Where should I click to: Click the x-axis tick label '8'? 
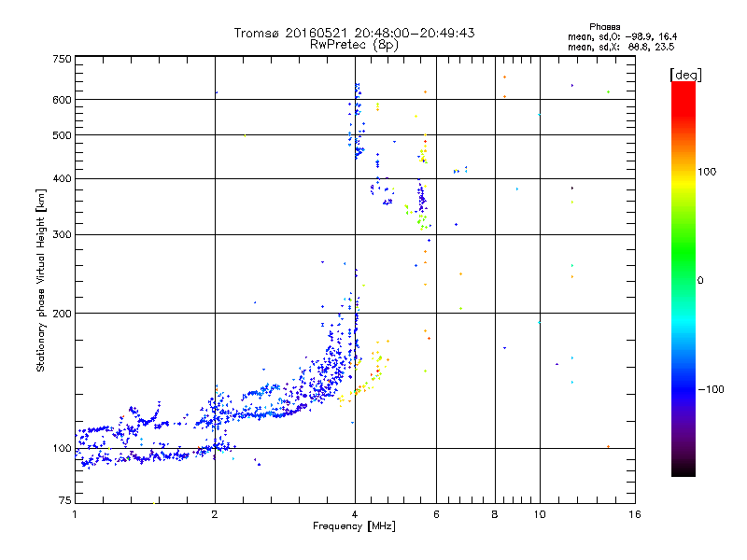click(x=495, y=514)
